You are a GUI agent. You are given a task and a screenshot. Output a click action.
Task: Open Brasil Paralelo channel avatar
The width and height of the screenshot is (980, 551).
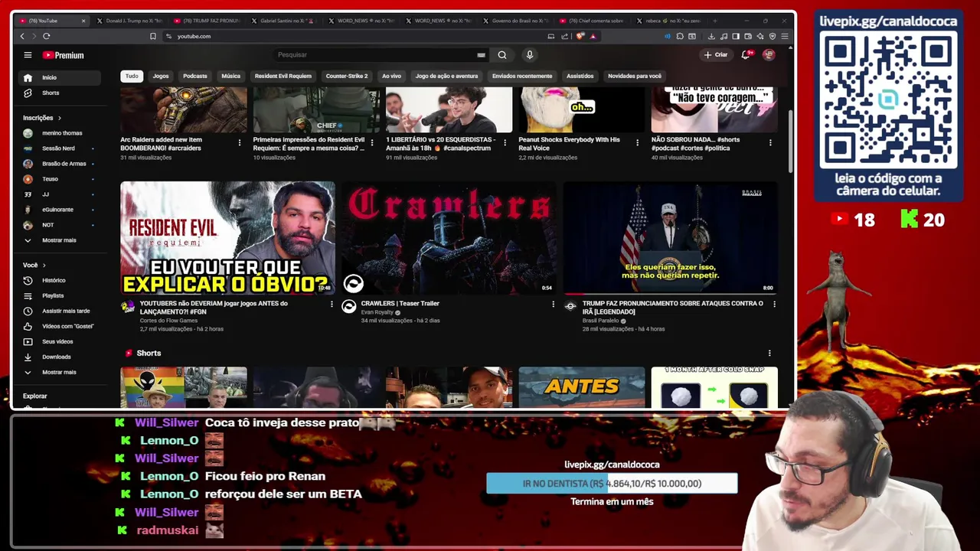(570, 306)
